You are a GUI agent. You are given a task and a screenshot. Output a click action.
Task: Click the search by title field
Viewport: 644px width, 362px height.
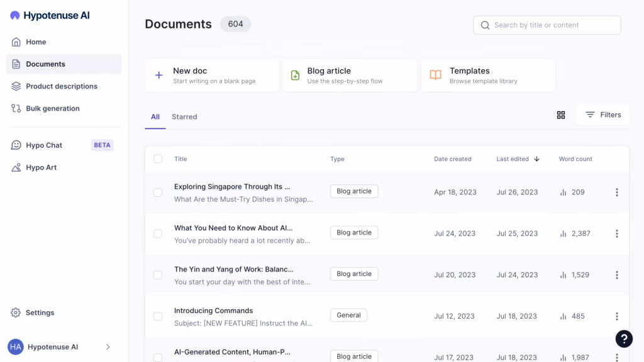pos(546,25)
